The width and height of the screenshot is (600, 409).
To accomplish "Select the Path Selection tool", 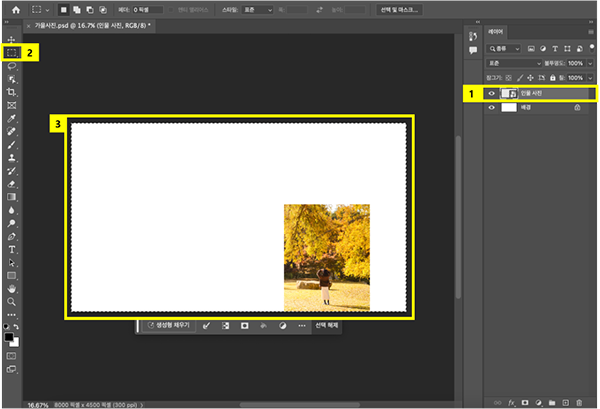I will [11, 262].
